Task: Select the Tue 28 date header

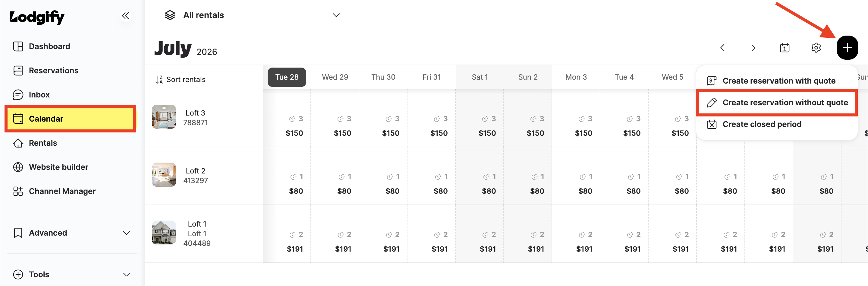Action: 287,77
